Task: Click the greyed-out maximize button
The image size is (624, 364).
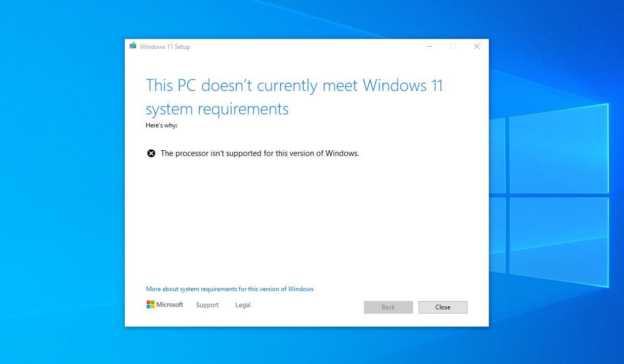Action: [x=453, y=46]
